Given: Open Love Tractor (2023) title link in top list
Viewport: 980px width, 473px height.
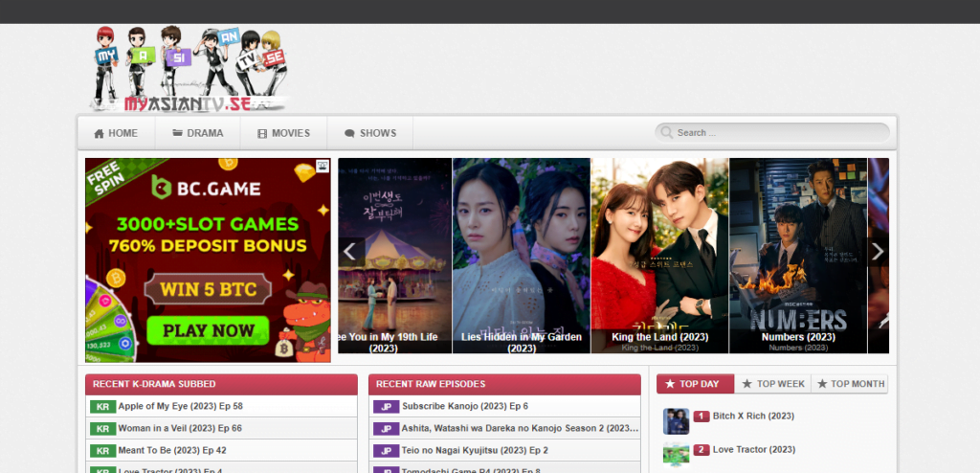Looking at the screenshot, I should coord(754,450).
